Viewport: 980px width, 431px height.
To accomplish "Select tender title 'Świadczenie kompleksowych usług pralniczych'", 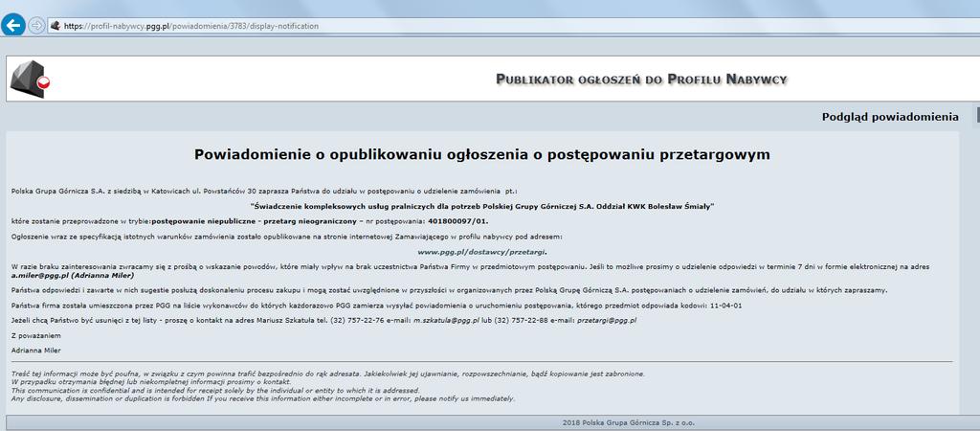I will point(482,206).
